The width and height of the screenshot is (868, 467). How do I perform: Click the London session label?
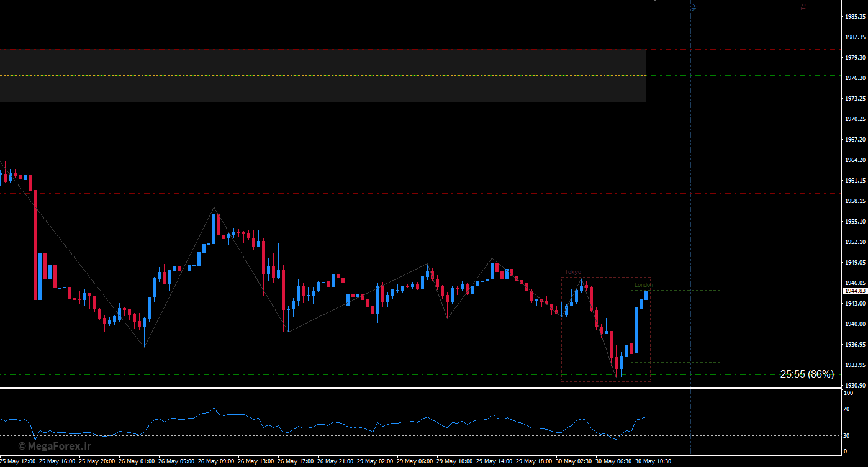[643, 285]
